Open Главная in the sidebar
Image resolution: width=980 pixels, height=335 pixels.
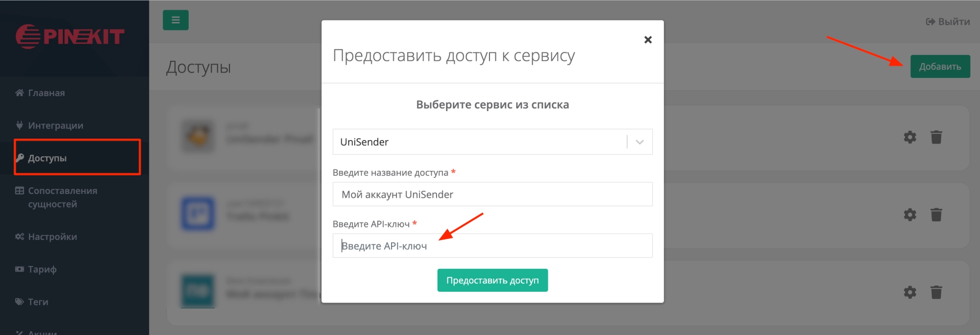[46, 93]
